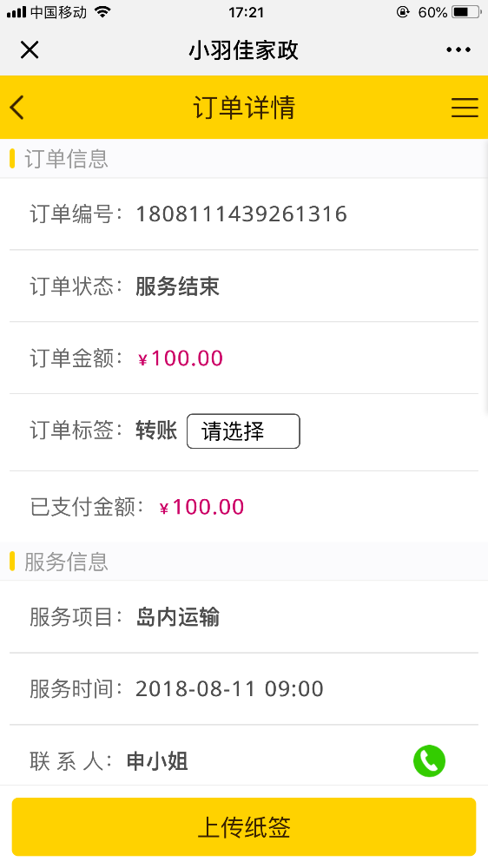
Task: Select the order number 1808111439261316
Action: point(241,214)
